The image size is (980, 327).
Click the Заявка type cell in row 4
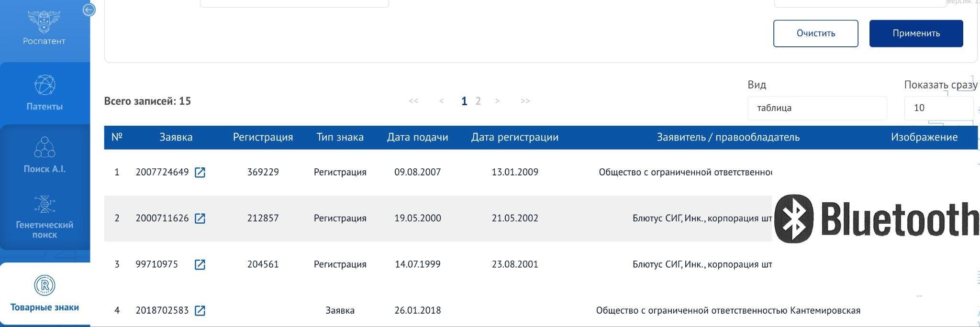coord(340,310)
